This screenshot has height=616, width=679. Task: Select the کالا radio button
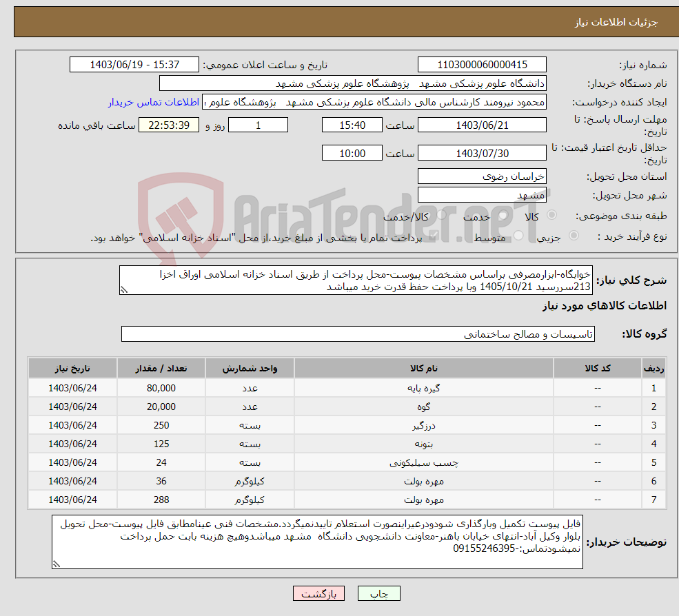pos(551,215)
